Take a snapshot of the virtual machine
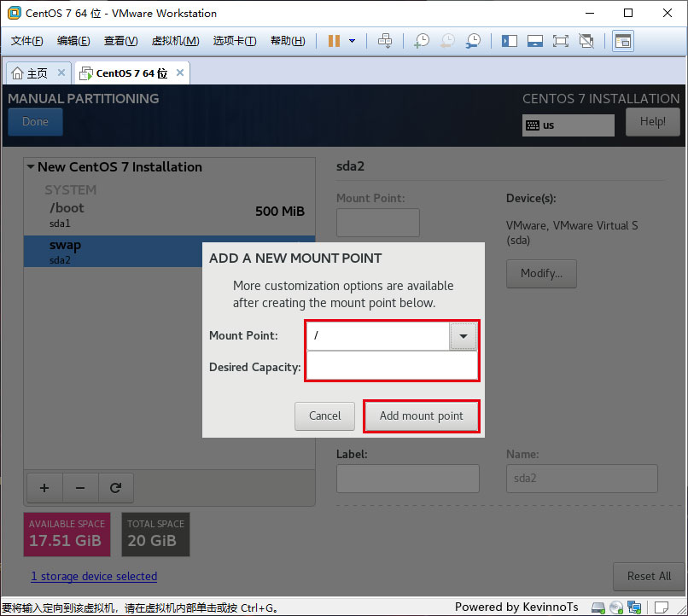Viewport: 688px width, 616px height. 422,41
